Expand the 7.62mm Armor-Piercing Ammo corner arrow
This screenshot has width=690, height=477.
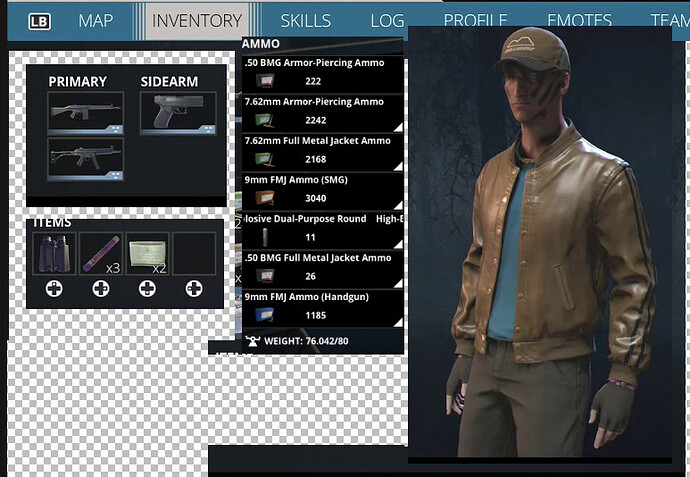pos(398,127)
